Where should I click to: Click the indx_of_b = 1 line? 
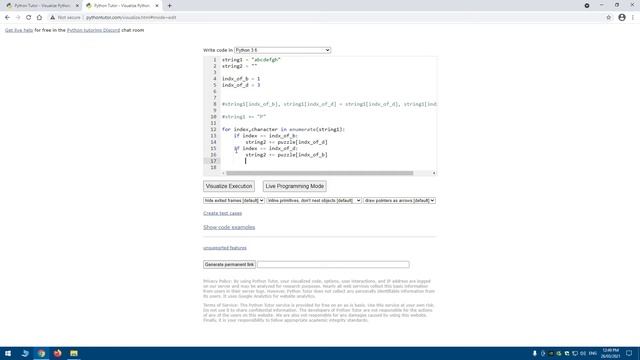pos(241,78)
